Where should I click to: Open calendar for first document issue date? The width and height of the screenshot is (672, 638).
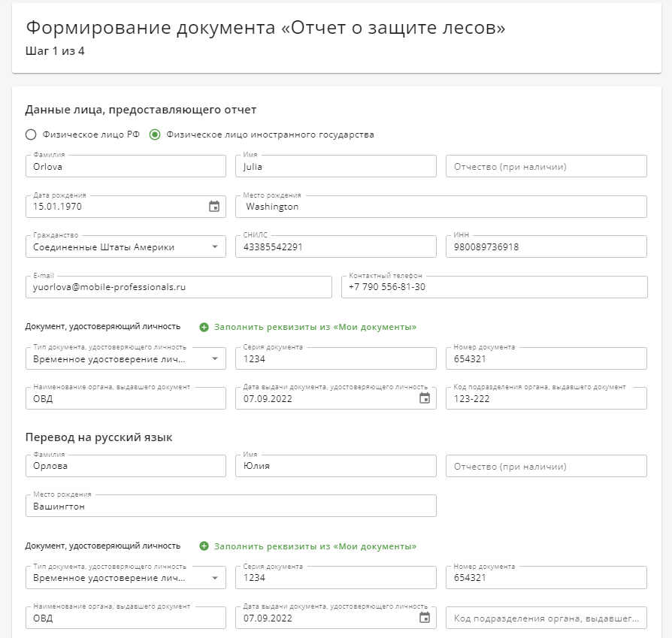point(424,398)
